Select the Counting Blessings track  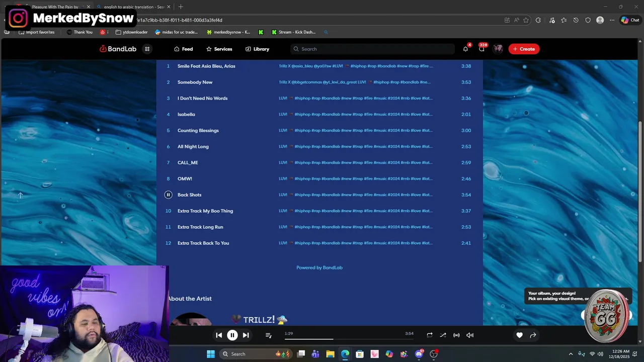(x=198, y=130)
